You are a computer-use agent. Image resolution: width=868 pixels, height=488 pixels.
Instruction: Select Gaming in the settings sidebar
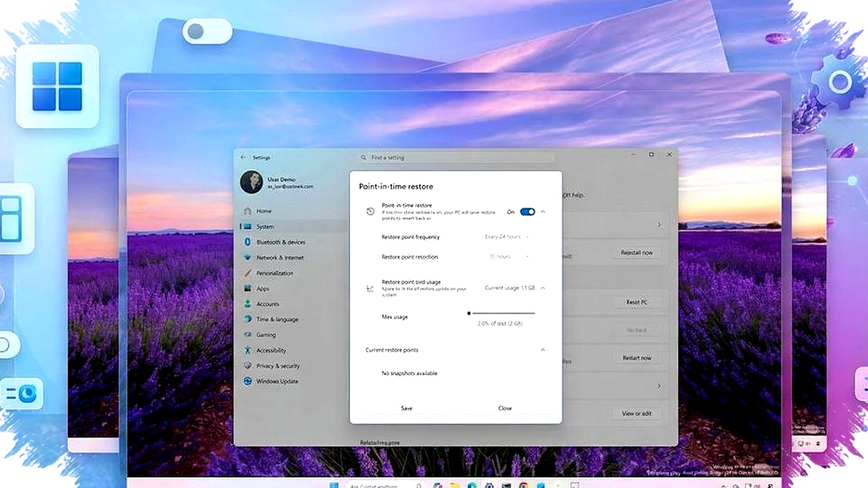pos(266,335)
